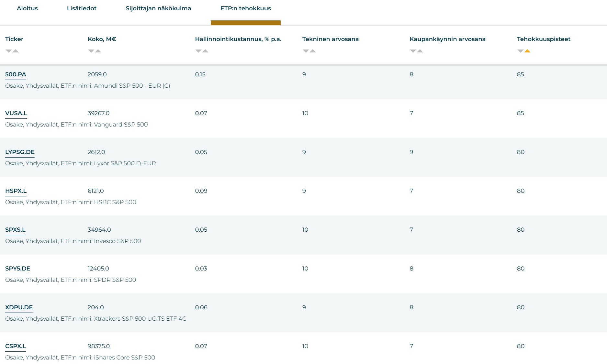Open 500.PA ticker link
The height and width of the screenshot is (364, 607).
[16, 74]
